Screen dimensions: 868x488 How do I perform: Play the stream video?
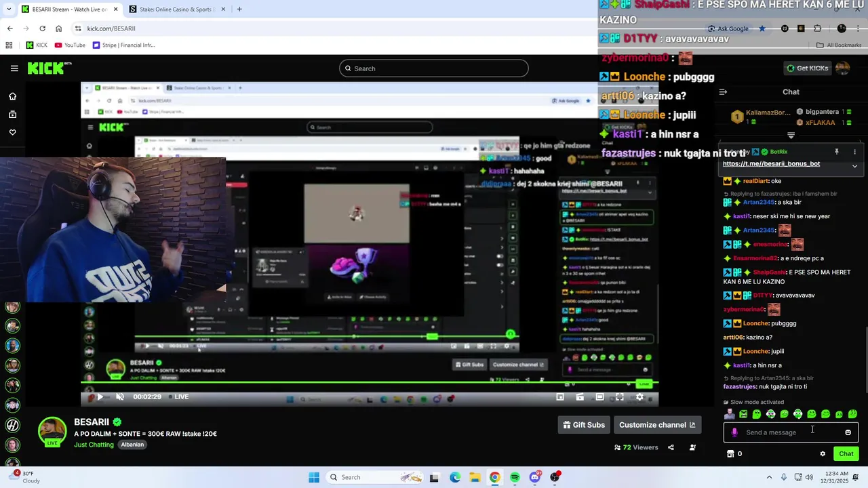pyautogui.click(x=100, y=397)
